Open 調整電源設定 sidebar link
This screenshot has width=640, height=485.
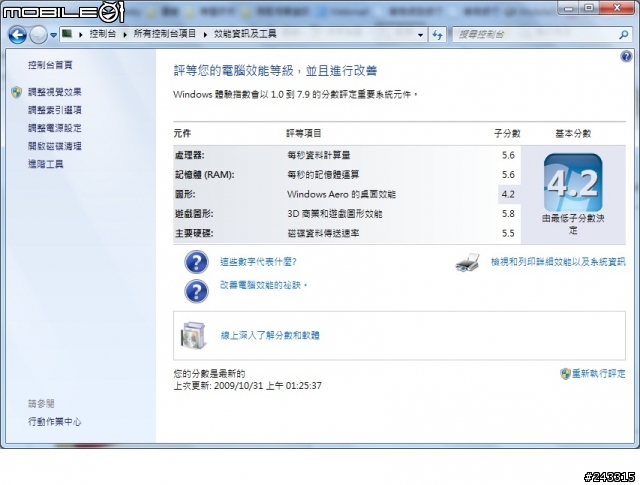pyautogui.click(x=55, y=128)
